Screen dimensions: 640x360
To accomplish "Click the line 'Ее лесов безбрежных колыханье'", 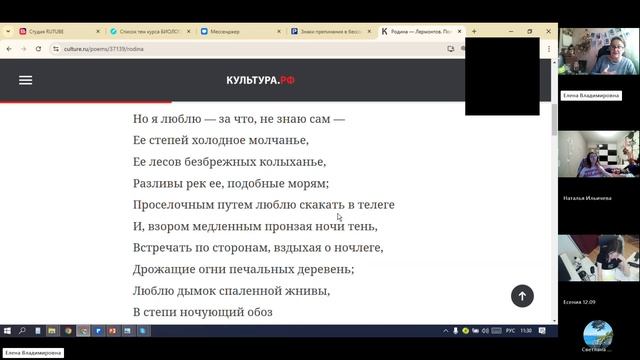I will pos(229,162).
